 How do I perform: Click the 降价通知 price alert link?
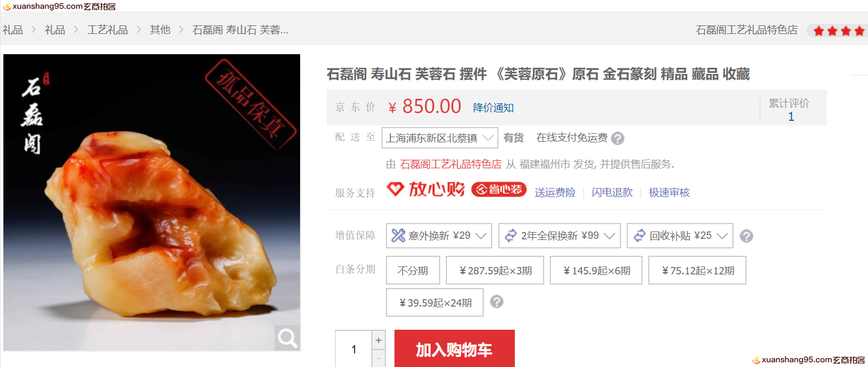pyautogui.click(x=493, y=107)
